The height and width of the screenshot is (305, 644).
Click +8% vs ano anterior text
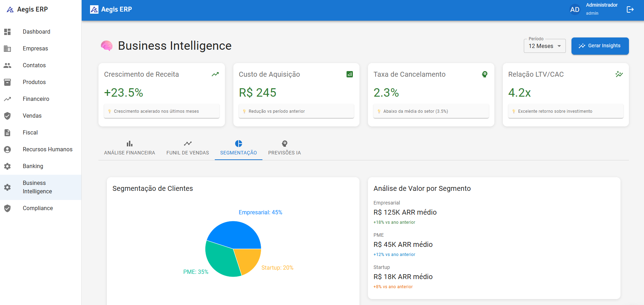(393, 287)
